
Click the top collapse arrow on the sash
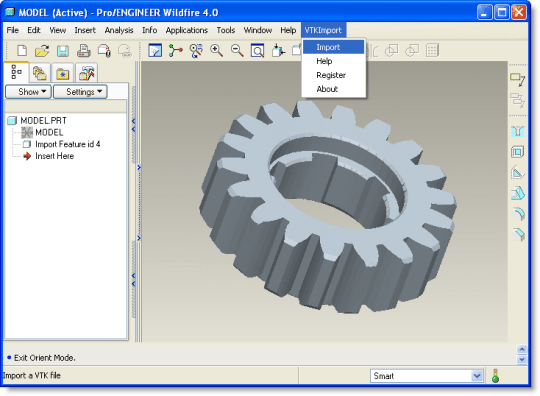(x=134, y=121)
